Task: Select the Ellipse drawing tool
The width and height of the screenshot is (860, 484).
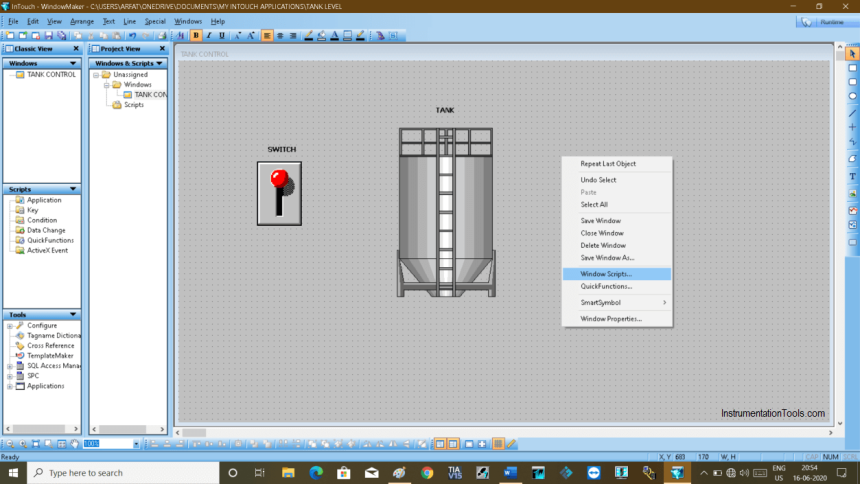Action: pos(852,96)
